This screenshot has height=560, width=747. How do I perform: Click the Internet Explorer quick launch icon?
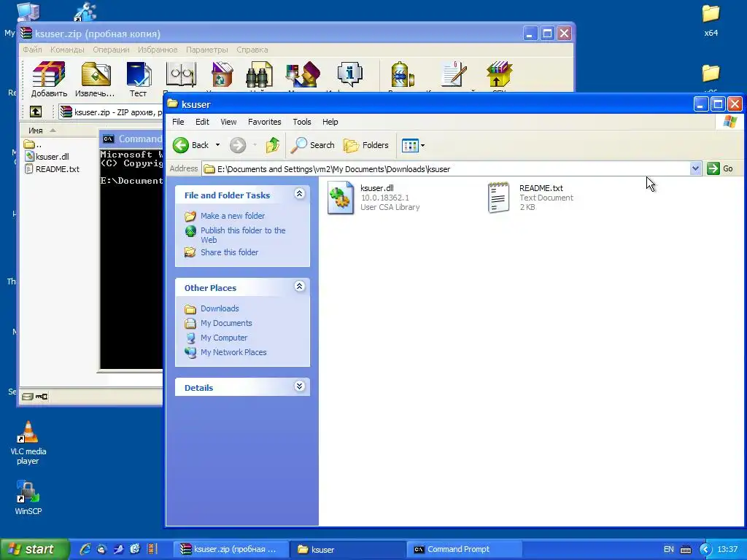tap(85, 549)
